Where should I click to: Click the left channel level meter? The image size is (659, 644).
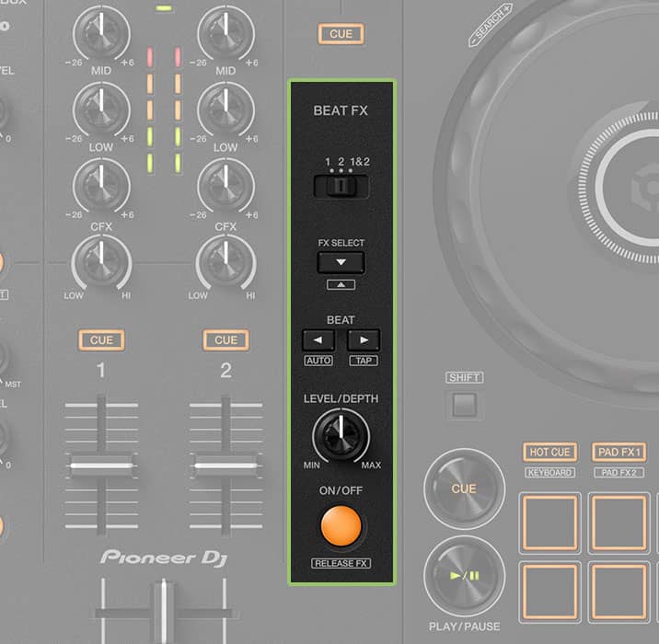tap(150, 110)
